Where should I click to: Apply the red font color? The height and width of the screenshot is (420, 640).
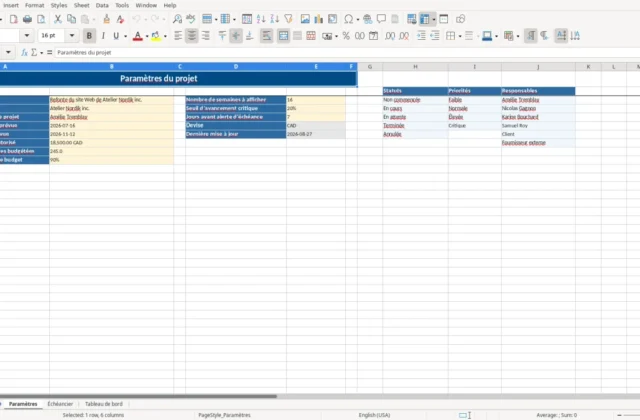point(138,36)
